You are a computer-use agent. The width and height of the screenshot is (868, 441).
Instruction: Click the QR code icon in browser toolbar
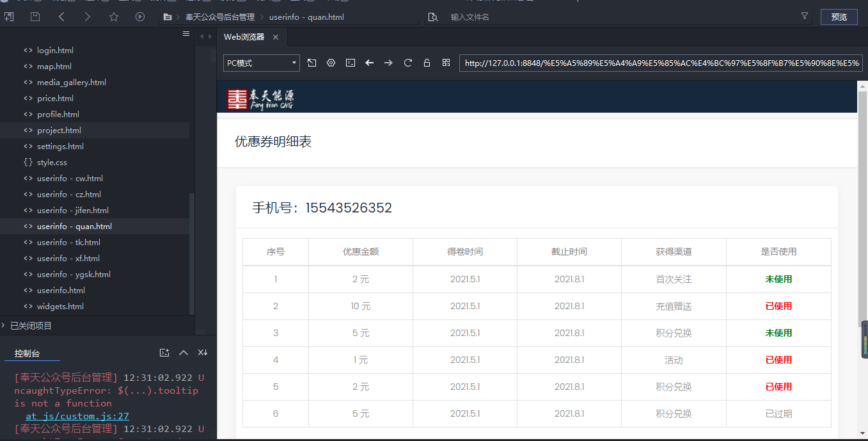click(446, 63)
